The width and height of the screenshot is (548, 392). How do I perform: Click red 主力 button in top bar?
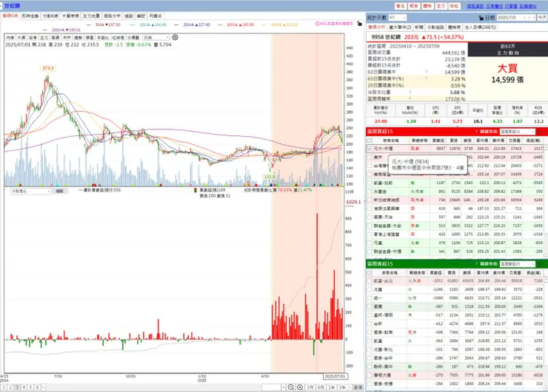click(x=441, y=6)
